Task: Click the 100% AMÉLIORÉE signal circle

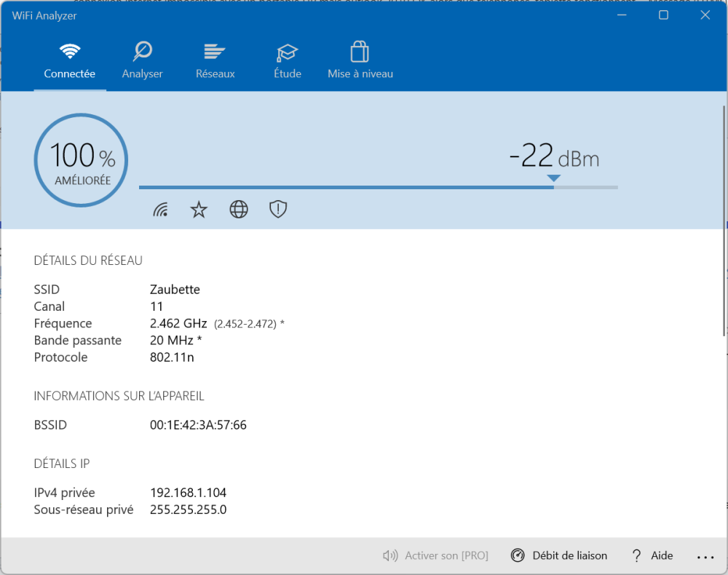Action: click(x=80, y=159)
